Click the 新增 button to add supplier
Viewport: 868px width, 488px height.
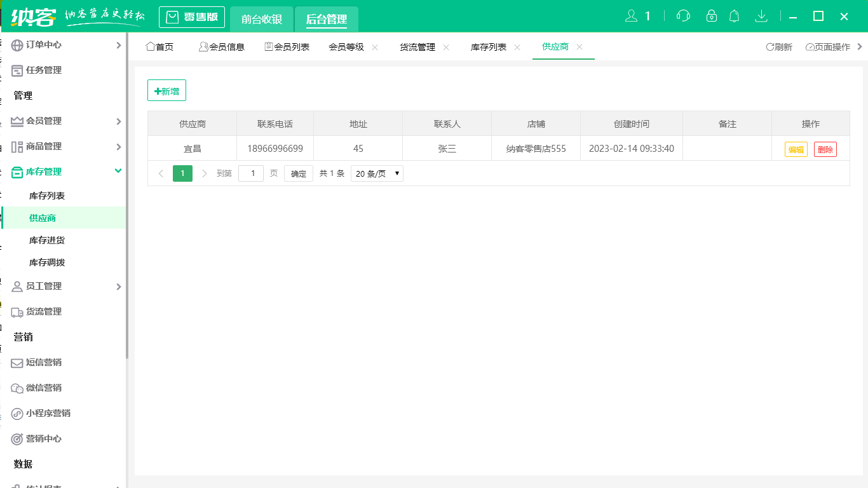coord(166,90)
